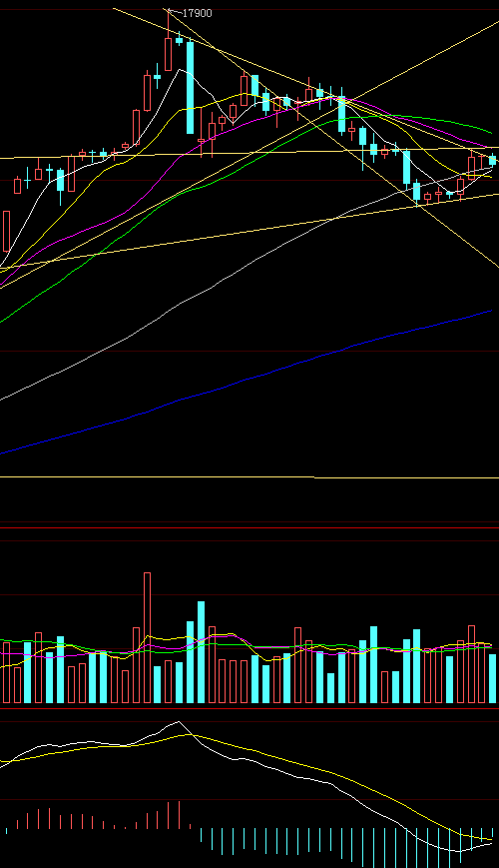Click the flat yellow horizontal line below the blue average

(x=249, y=476)
